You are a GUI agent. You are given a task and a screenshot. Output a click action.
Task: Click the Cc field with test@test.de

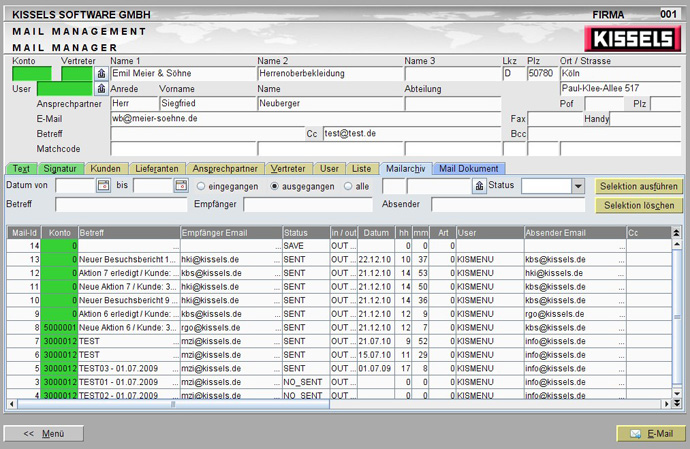[412, 133]
